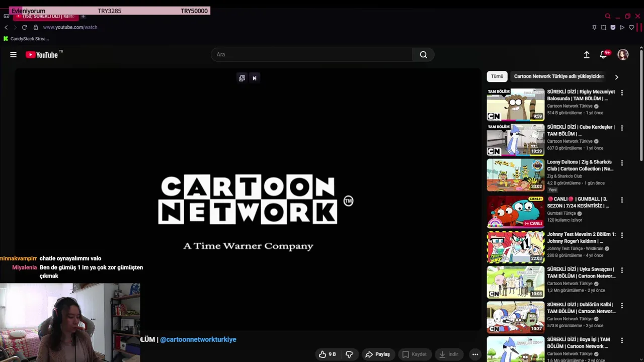
Task: Click the page vertical scrollbar
Action: [641, 105]
